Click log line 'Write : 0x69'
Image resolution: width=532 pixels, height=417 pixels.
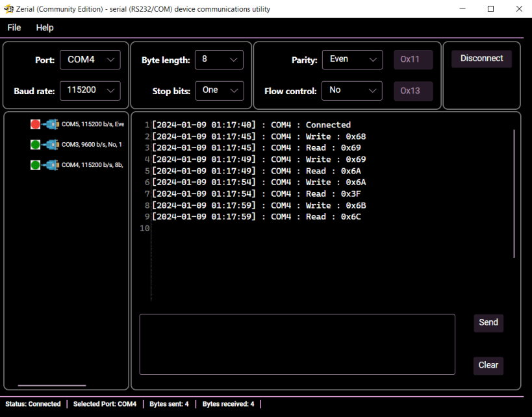[259, 160]
